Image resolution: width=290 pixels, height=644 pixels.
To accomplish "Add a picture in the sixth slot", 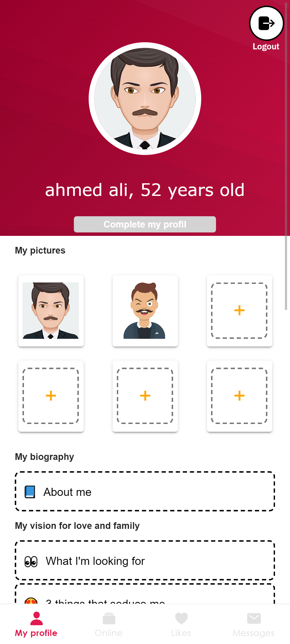I will 239,396.
